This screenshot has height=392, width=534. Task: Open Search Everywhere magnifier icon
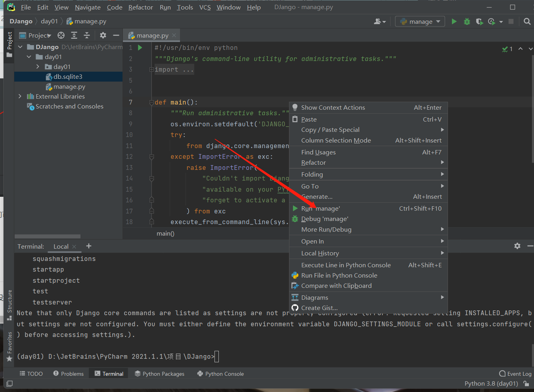point(527,21)
